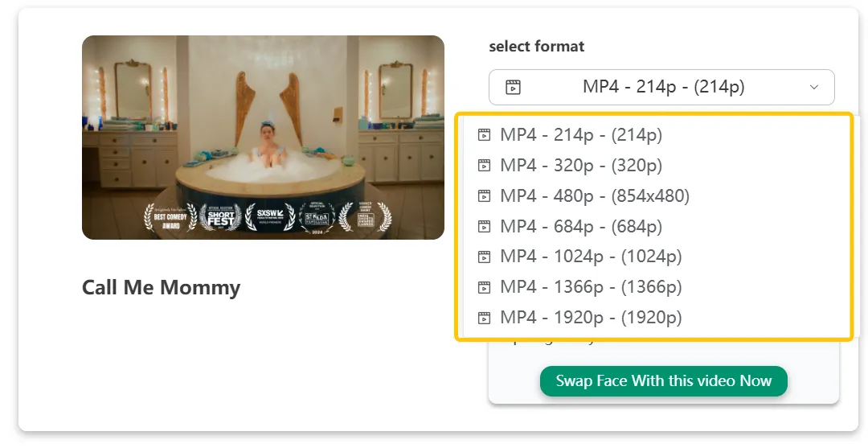Click video icon beside 684p option
Viewport: 868px width, 448px height.
click(485, 227)
